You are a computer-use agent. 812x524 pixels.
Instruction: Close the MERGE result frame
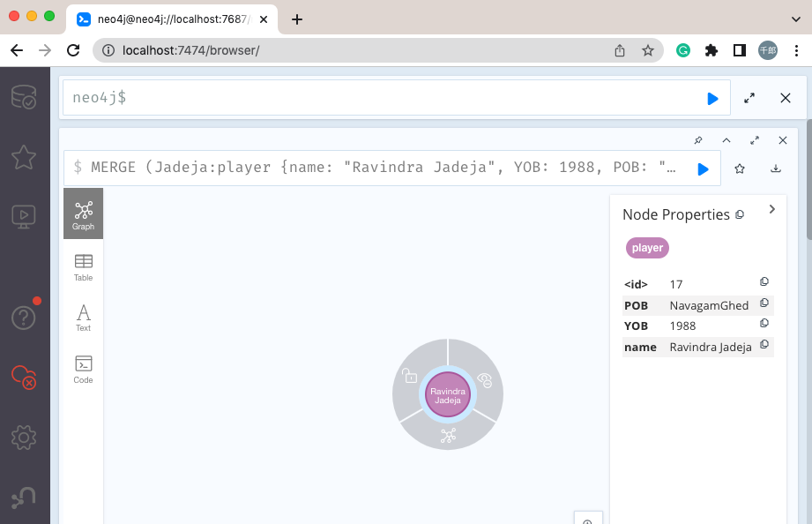(x=783, y=140)
